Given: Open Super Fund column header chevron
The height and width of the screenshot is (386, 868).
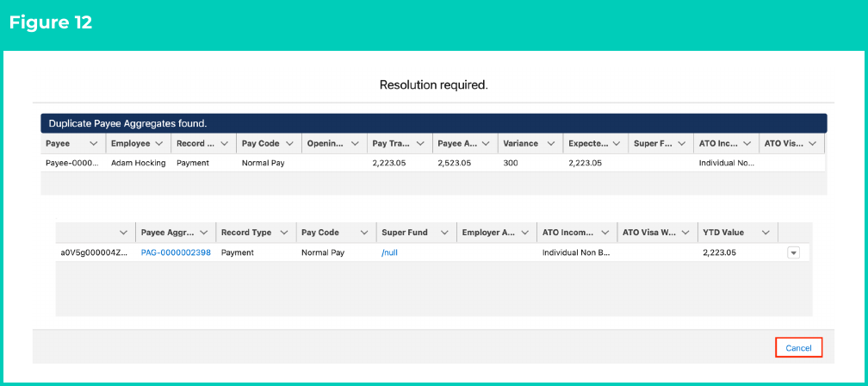Looking at the screenshot, I should coord(444,233).
